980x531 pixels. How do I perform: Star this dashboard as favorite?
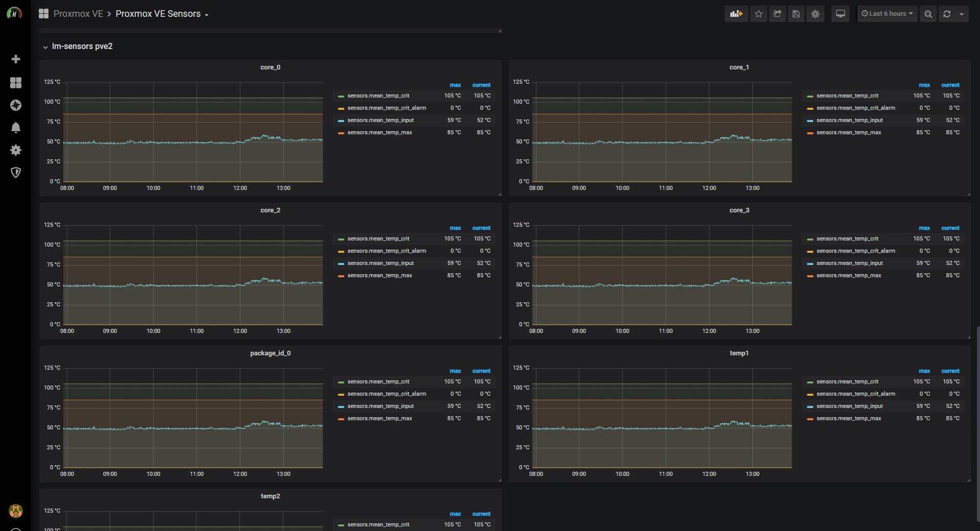point(758,14)
